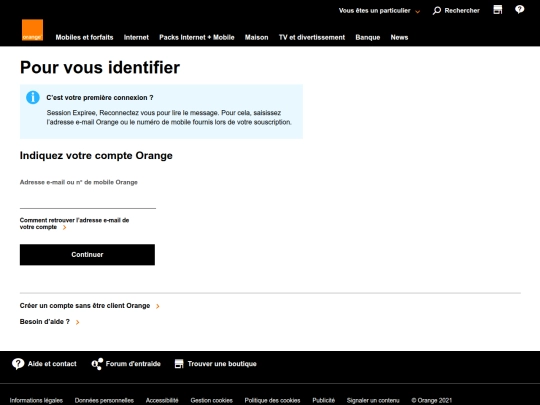Open Données personnelles link
This screenshot has height=405, width=540.
click(x=104, y=401)
